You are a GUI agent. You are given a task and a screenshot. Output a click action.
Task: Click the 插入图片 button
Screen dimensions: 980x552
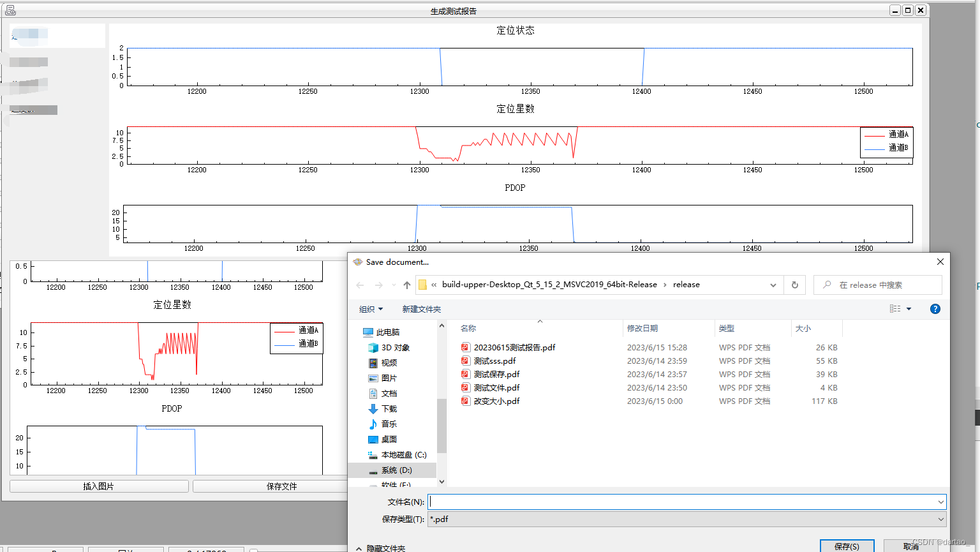98,486
